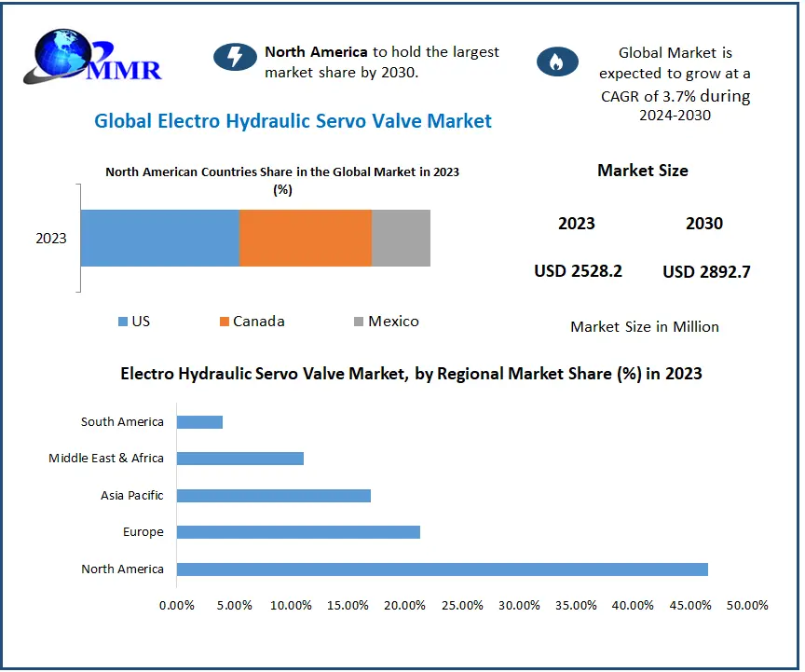Click the blue US legend square
The height and width of the screenshot is (672, 805).
pyautogui.click(x=122, y=322)
